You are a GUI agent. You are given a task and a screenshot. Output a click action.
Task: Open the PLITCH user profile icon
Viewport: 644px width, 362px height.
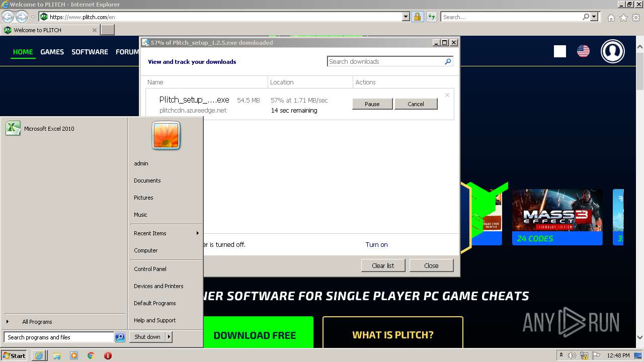pos(613,51)
